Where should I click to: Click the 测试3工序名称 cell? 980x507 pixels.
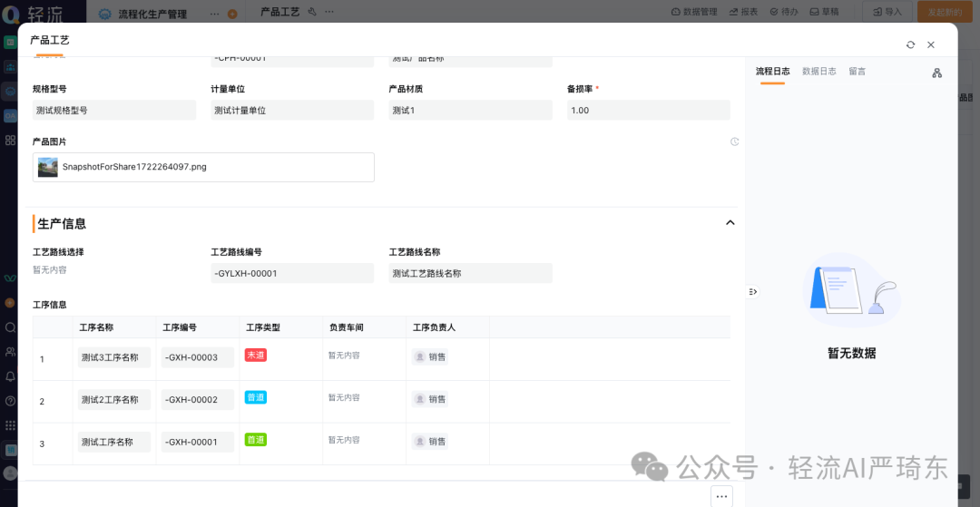pos(114,357)
